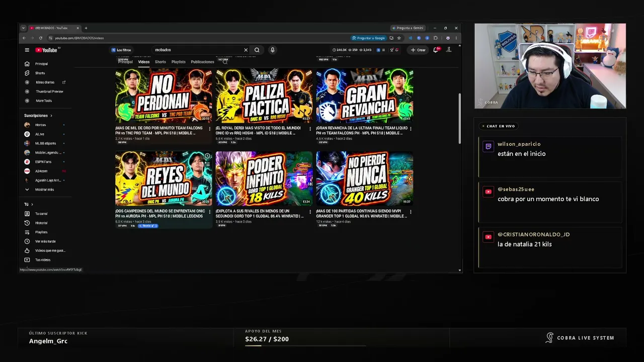Screen dimensions: 644x362
Task: Open options menu for Explota a sus rivales video
Action: 310,212
